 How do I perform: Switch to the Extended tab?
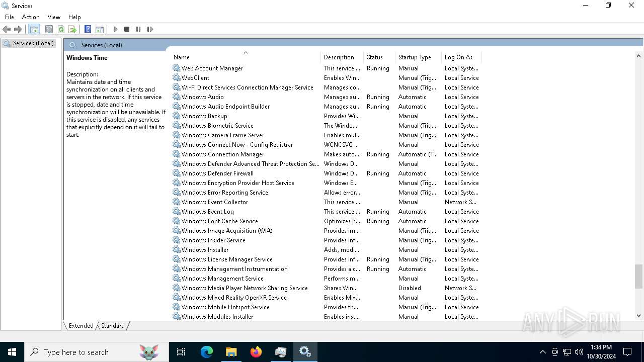coord(81,325)
